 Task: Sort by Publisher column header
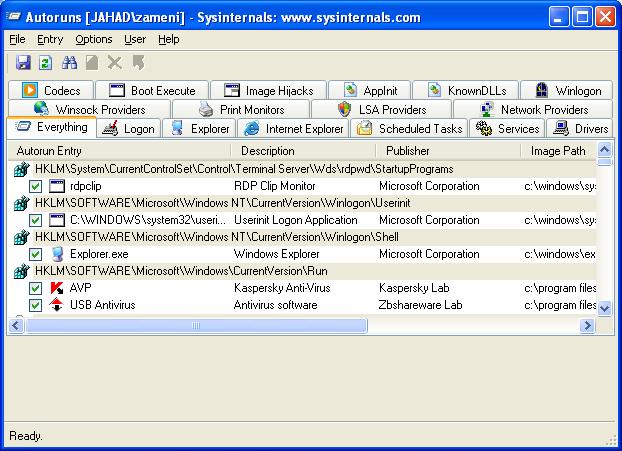[x=448, y=151]
